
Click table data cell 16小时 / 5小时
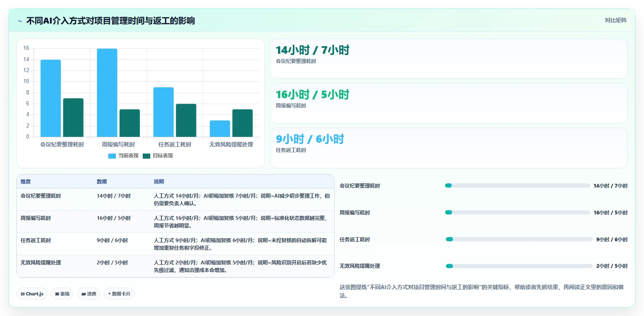[113, 218]
